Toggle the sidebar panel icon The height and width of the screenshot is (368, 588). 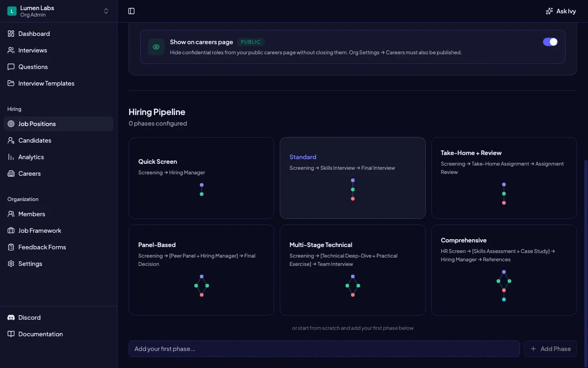[131, 11]
